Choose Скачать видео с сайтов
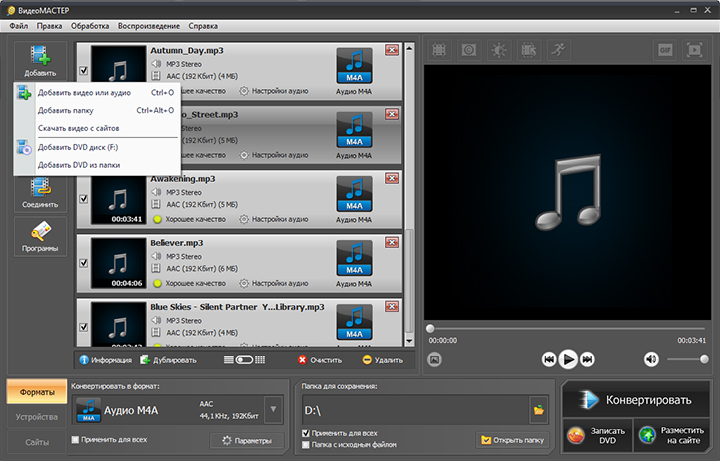Screen dimensions: 720x461 (97, 128)
